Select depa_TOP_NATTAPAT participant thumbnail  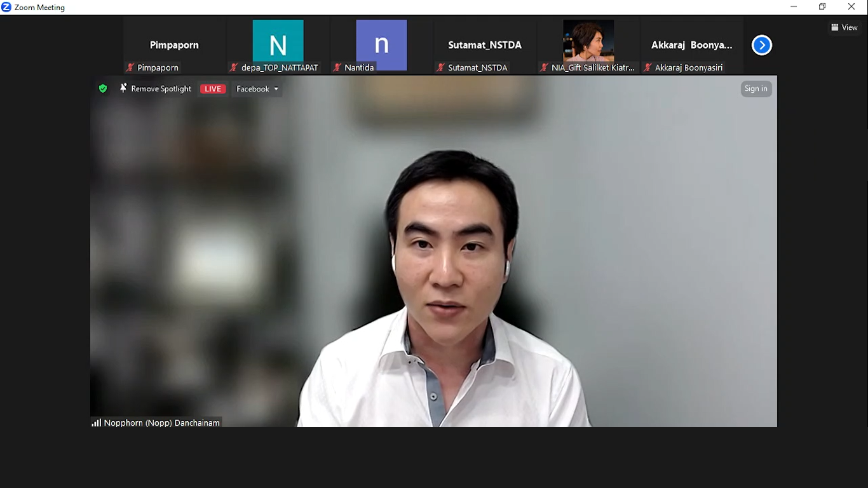(x=278, y=45)
